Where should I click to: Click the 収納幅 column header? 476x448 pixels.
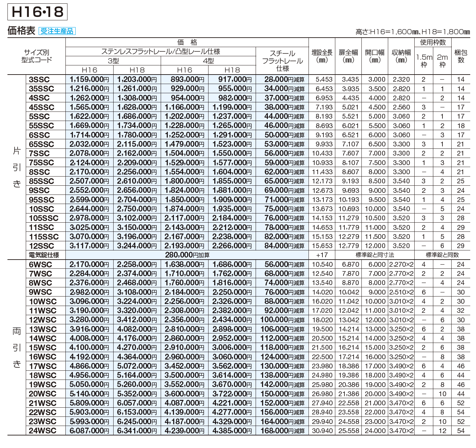coord(401,56)
